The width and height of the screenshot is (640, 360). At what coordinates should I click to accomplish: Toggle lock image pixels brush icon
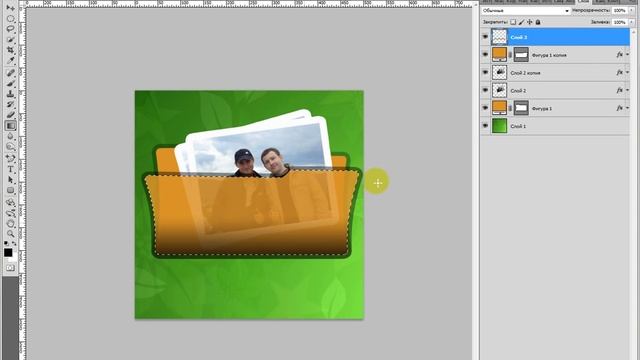click(x=522, y=22)
